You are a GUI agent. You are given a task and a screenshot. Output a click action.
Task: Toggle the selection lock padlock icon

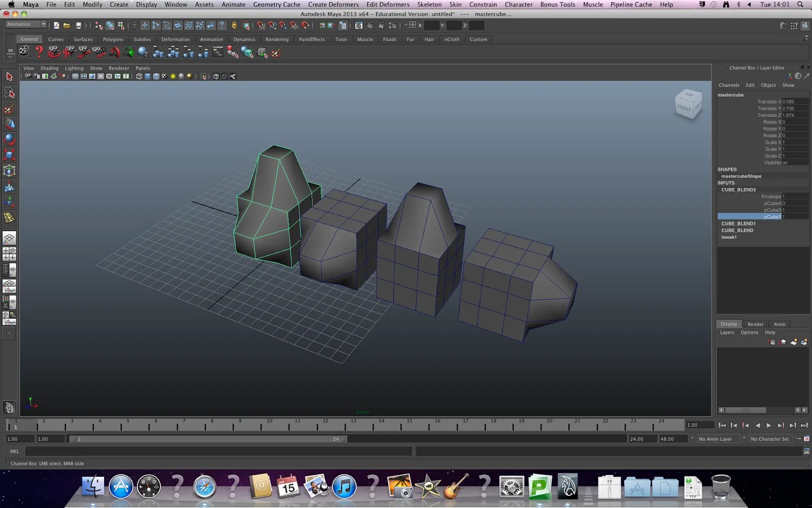(234, 25)
